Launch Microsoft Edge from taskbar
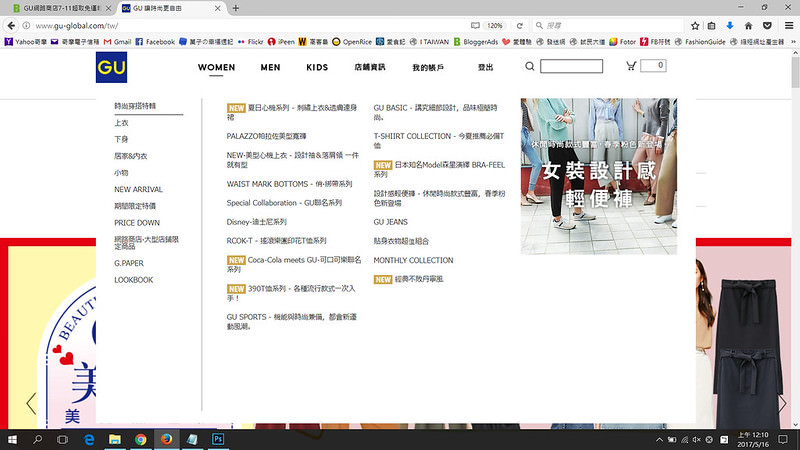This screenshot has height=450, width=800. coord(89,439)
